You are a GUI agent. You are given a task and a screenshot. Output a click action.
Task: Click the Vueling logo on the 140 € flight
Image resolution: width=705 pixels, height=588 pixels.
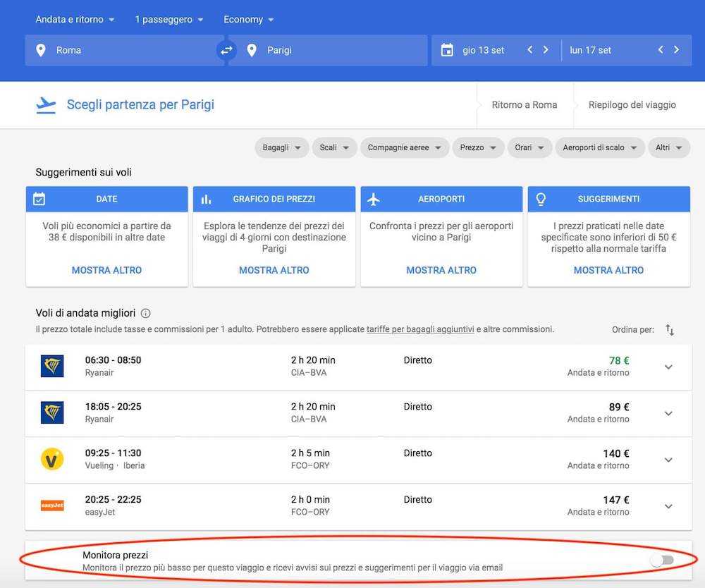tap(52, 459)
